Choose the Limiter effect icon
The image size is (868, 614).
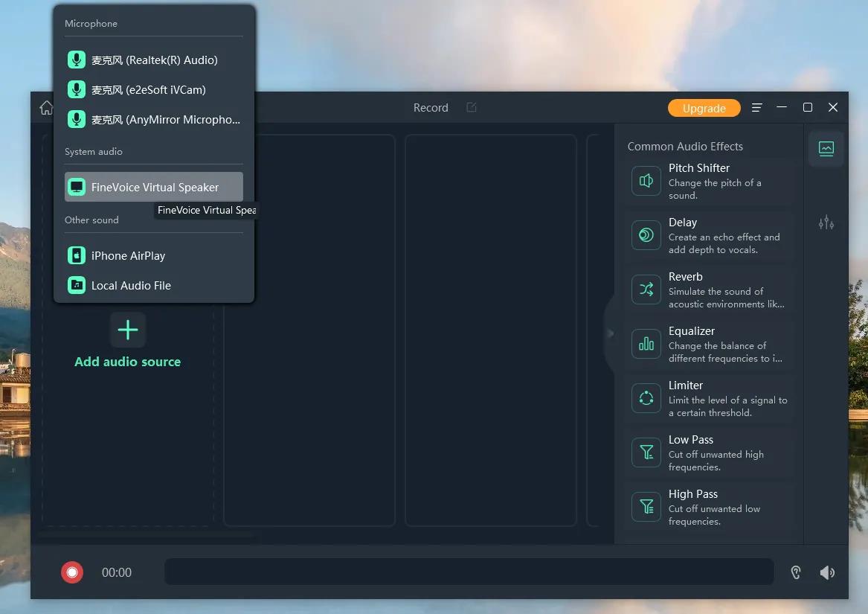[x=646, y=398]
